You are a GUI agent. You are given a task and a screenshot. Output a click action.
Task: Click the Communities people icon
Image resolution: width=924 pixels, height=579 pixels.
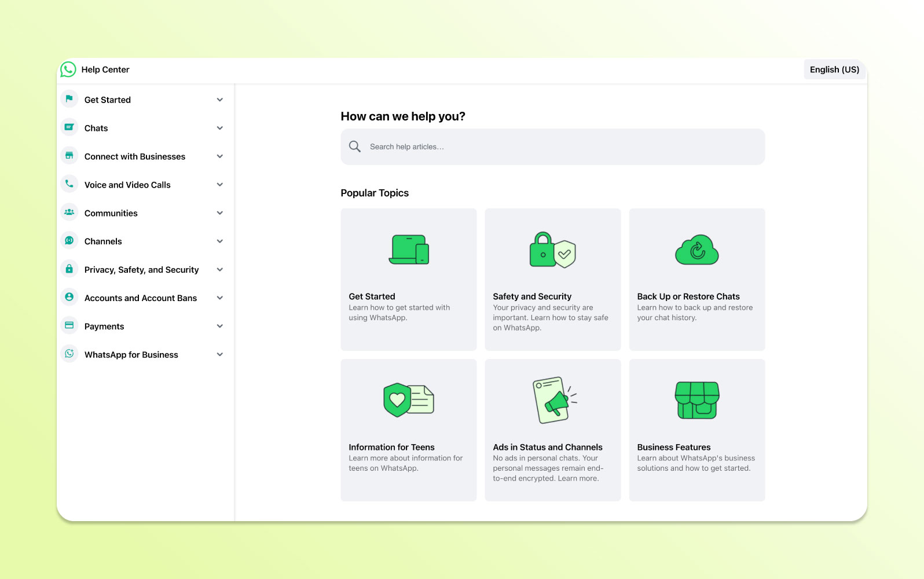69,212
